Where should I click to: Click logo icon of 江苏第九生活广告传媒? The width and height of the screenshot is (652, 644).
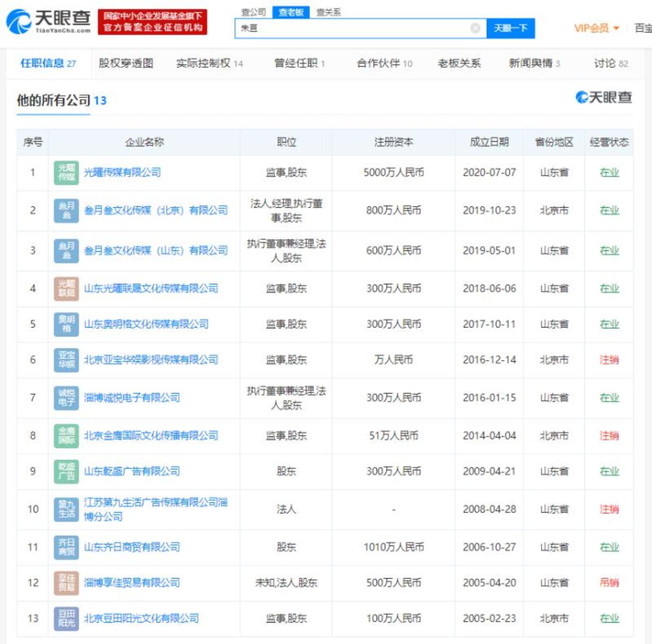click(x=66, y=509)
